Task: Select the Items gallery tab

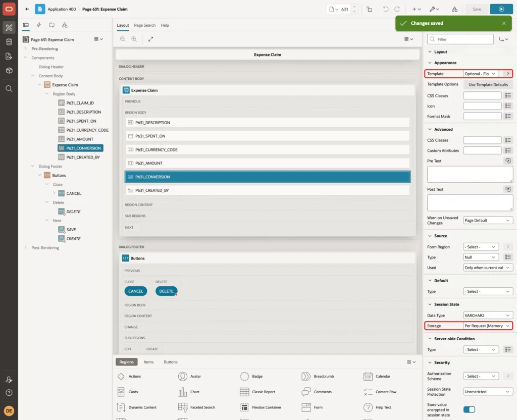Action: coord(149,362)
